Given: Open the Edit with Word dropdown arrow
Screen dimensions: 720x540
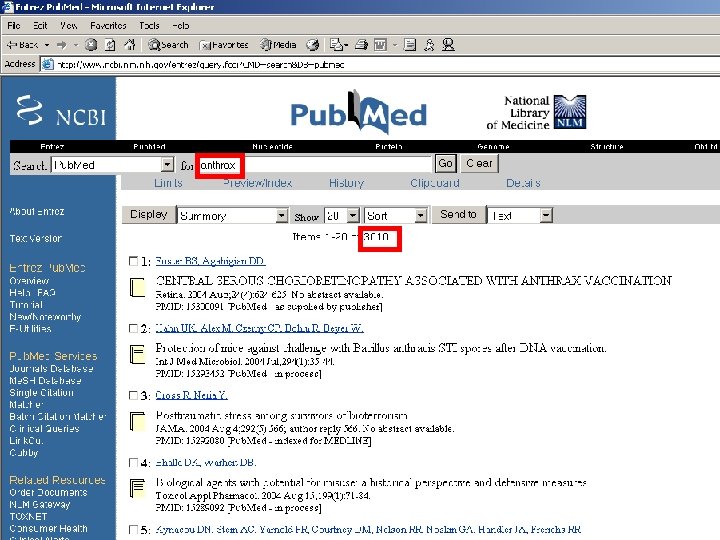Looking at the screenshot, I should coord(394,45).
